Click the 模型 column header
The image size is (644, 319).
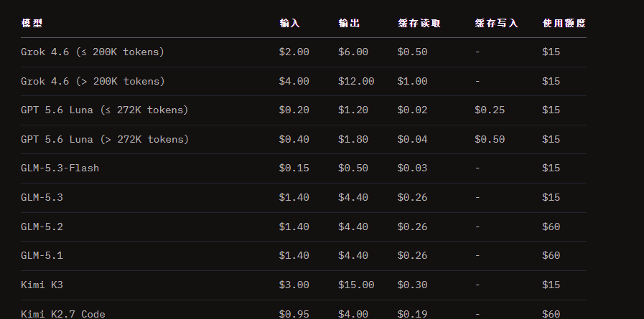[32, 24]
